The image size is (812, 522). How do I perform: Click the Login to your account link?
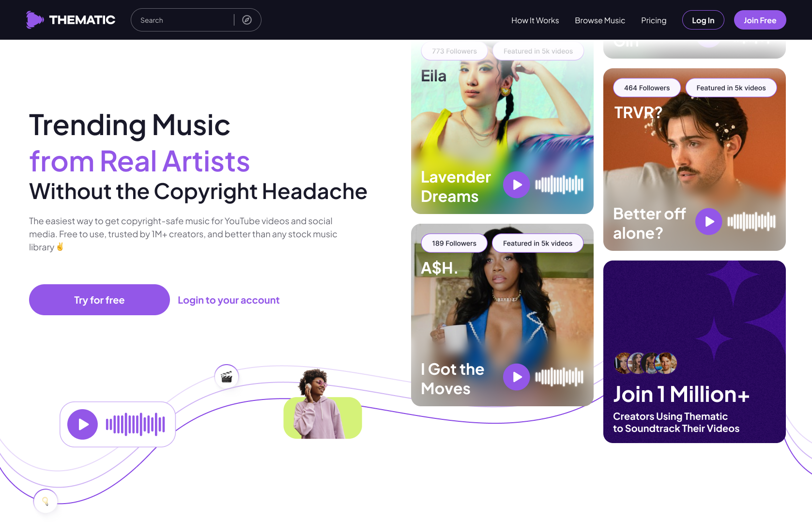click(228, 300)
